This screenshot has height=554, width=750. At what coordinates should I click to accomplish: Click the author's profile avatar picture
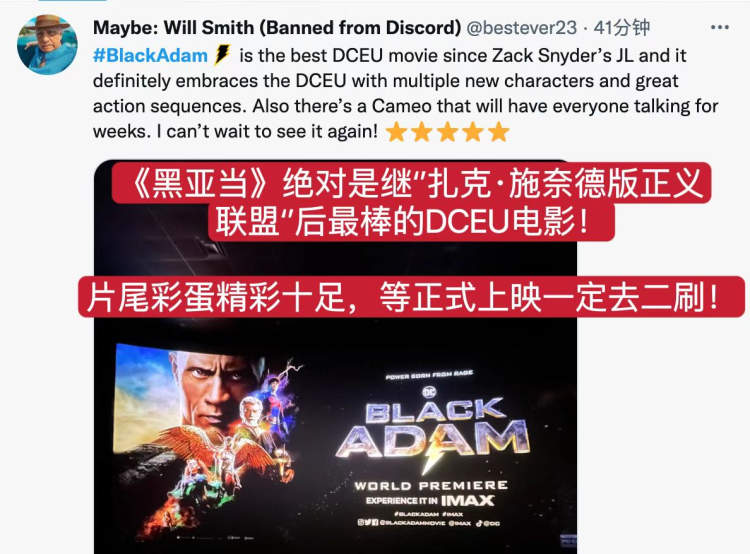coord(47,44)
